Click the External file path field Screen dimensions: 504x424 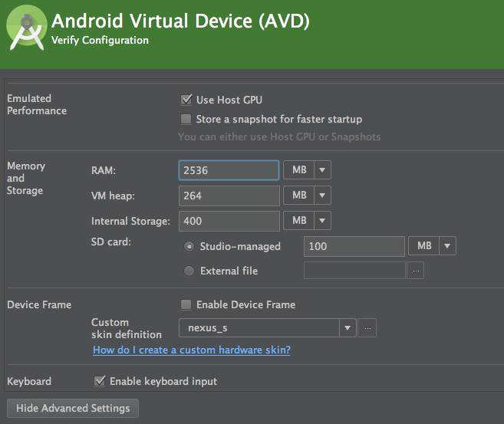354,271
